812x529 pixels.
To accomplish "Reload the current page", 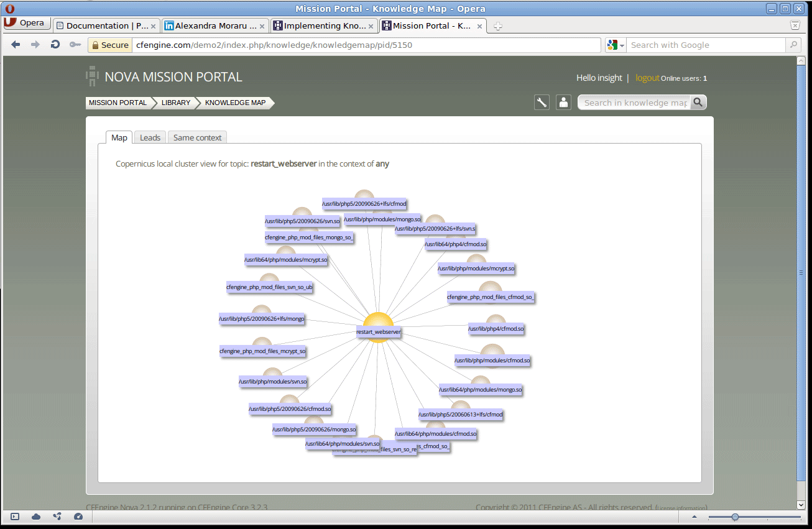I will (55, 45).
